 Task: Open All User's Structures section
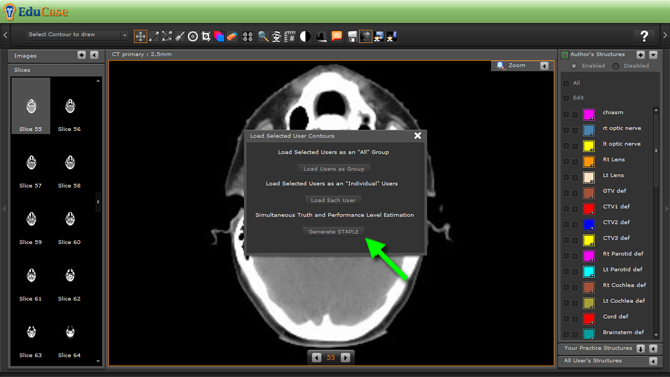593,361
